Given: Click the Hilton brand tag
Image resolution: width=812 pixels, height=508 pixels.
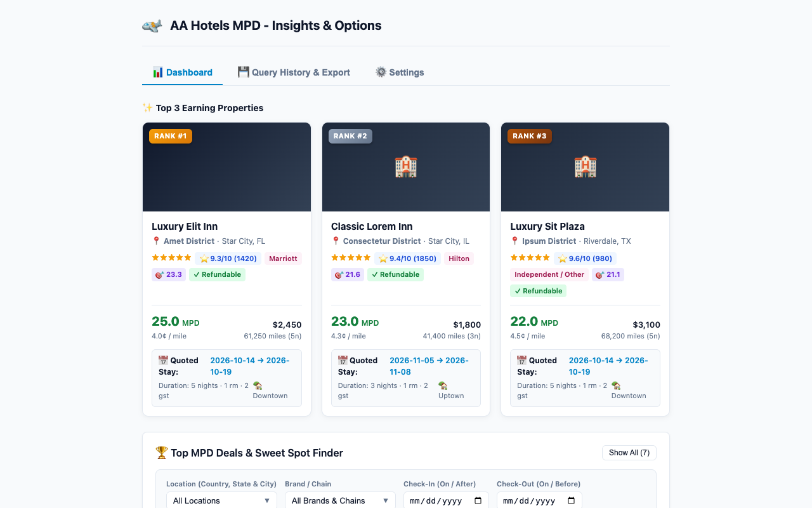Looking at the screenshot, I should coord(459,258).
